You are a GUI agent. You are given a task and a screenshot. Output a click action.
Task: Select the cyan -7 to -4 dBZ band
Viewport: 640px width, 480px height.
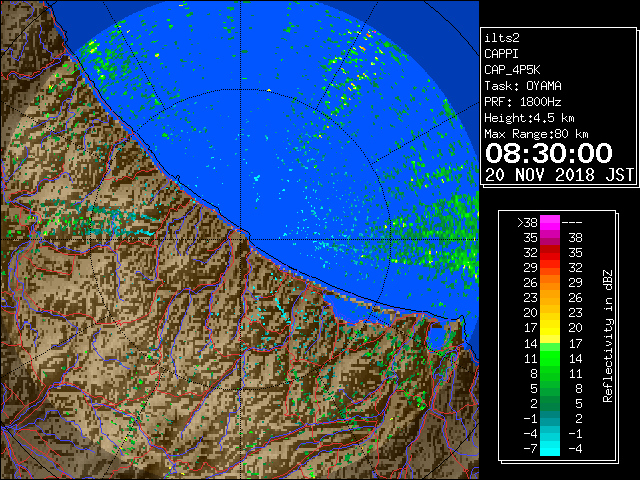550,448
